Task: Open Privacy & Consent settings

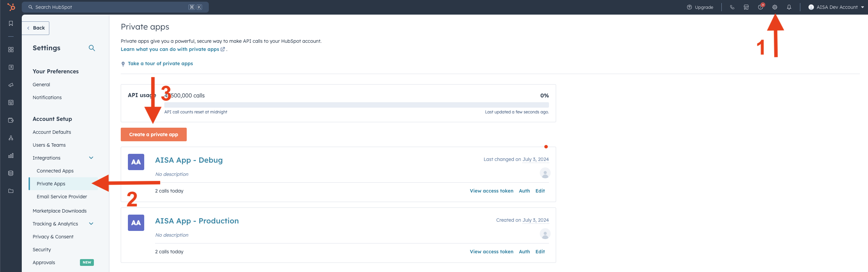Action: [x=53, y=237]
